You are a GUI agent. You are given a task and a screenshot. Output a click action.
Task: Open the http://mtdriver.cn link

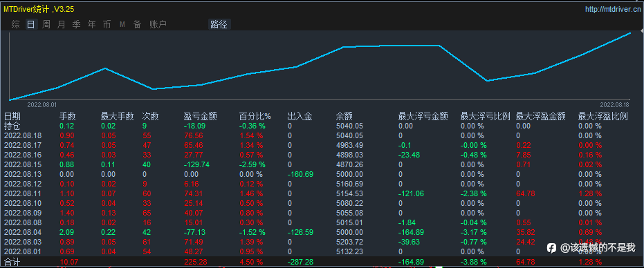(x=614, y=9)
